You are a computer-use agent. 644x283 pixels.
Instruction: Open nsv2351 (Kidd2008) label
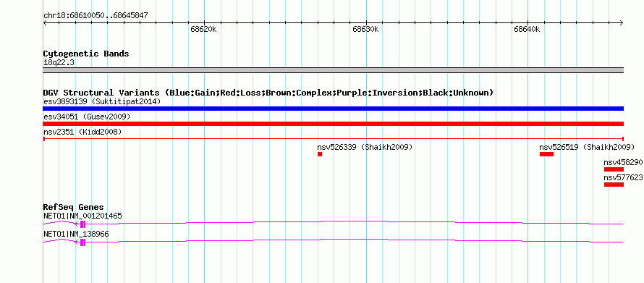82,132
